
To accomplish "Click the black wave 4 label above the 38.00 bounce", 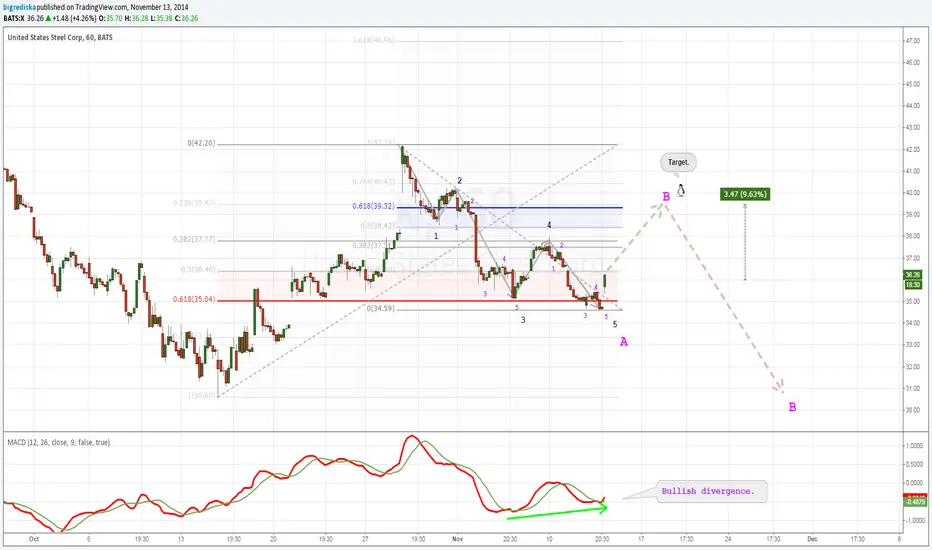I will coord(549,225).
